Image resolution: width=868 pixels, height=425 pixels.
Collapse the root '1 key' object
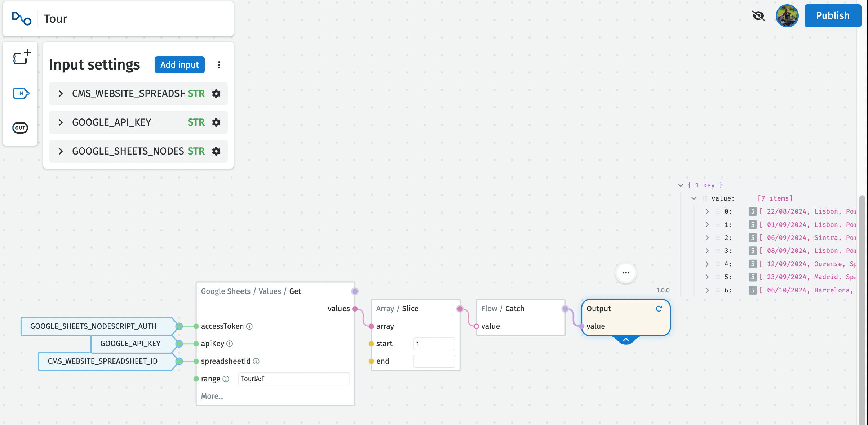[681, 185]
